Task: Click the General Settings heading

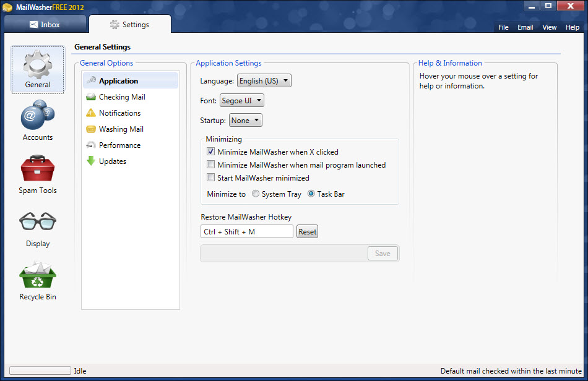Action: coord(102,47)
